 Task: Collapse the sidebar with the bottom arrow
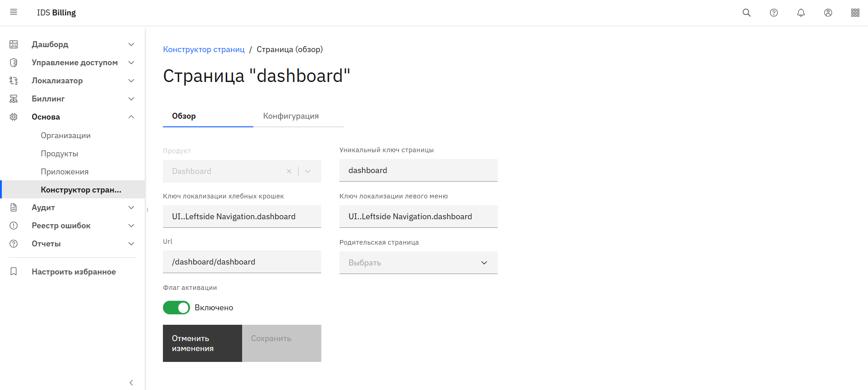[x=131, y=383]
